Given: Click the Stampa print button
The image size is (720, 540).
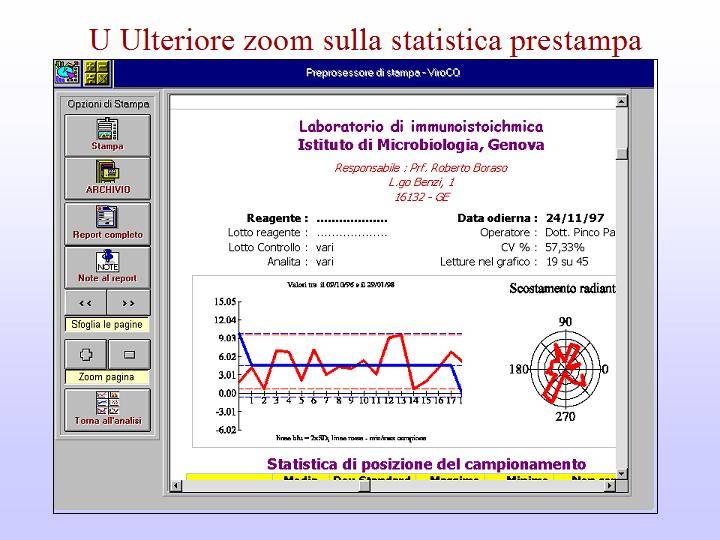Looking at the screenshot, I should [x=107, y=134].
